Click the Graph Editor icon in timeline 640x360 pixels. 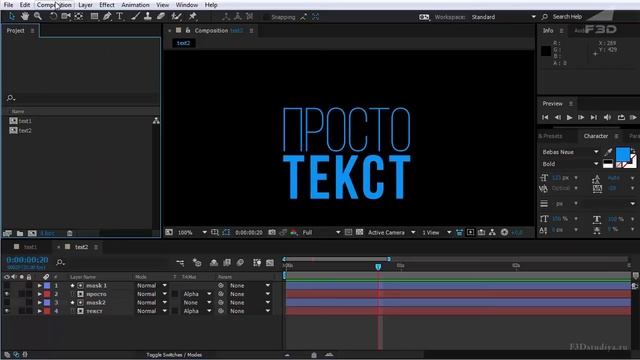point(270,263)
